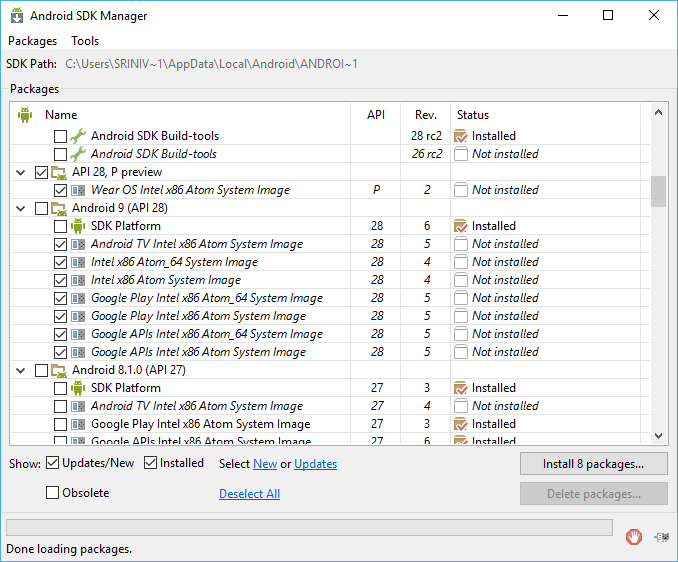
Task: Toggle the Updates/New checkbox
Action: (x=52, y=463)
